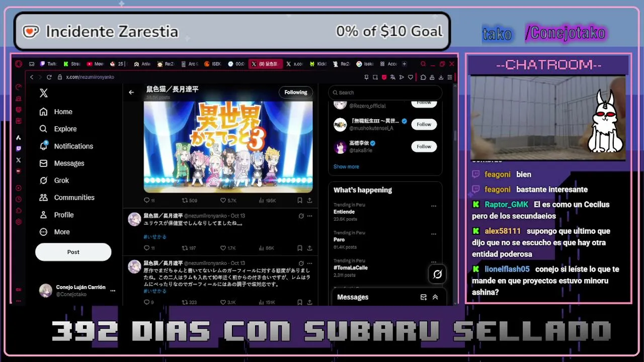Click the new message icon in Messages bar
The height and width of the screenshot is (362, 644).
(424, 297)
